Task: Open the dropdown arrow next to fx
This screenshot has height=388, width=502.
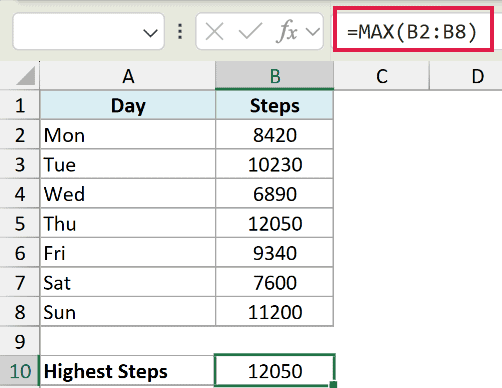Action: tap(313, 32)
